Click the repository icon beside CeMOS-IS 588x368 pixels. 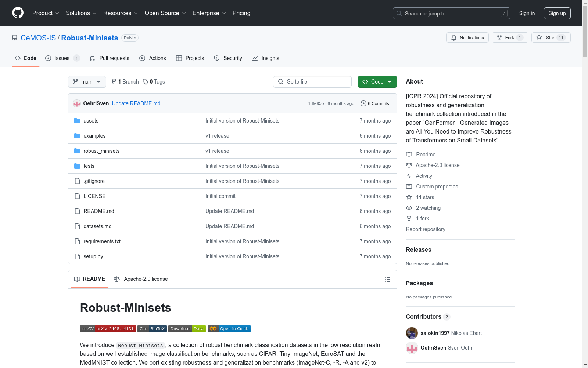pyautogui.click(x=15, y=38)
